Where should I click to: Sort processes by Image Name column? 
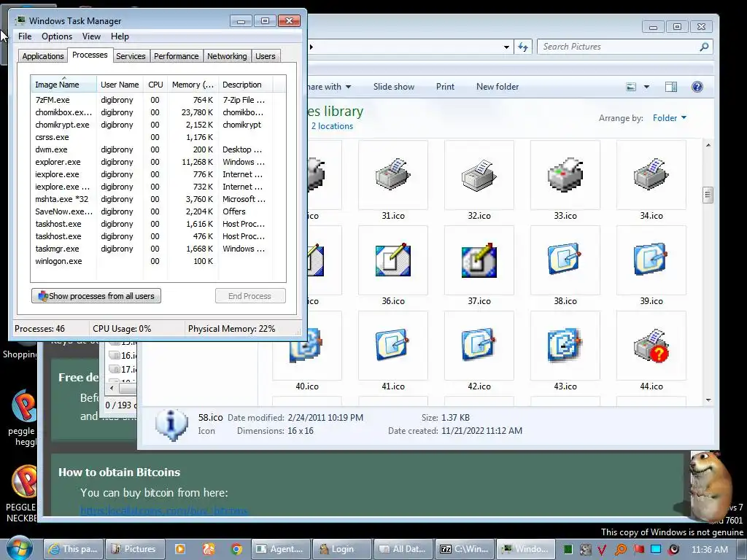63,85
